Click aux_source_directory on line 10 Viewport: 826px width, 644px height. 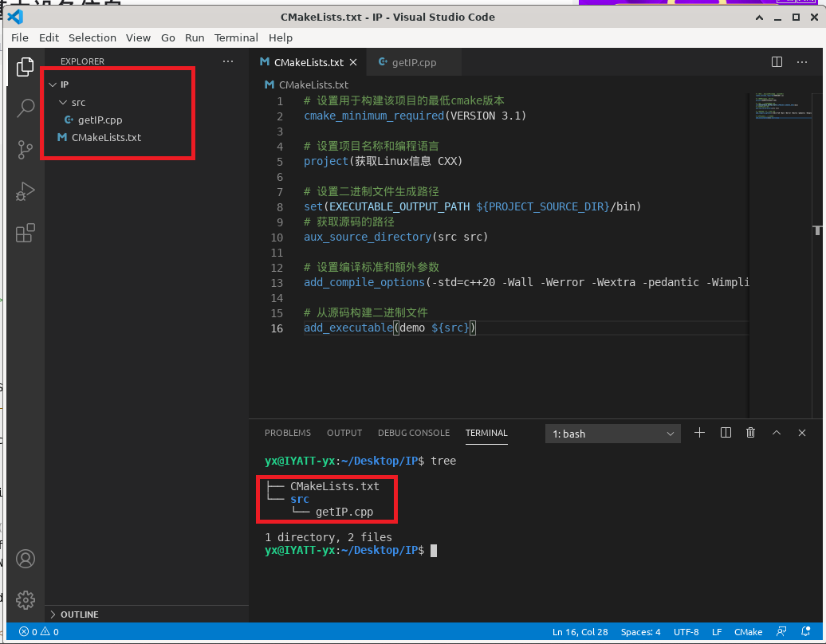click(368, 237)
